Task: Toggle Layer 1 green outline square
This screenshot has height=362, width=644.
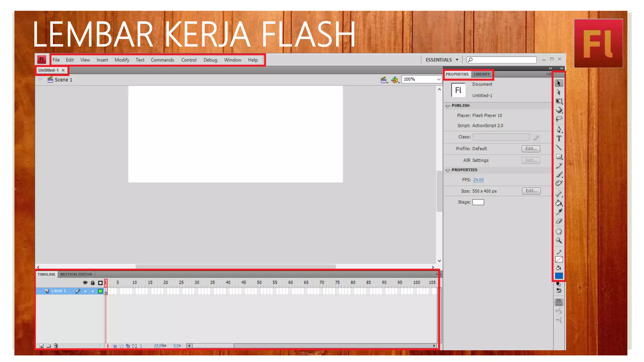Action: [100, 291]
